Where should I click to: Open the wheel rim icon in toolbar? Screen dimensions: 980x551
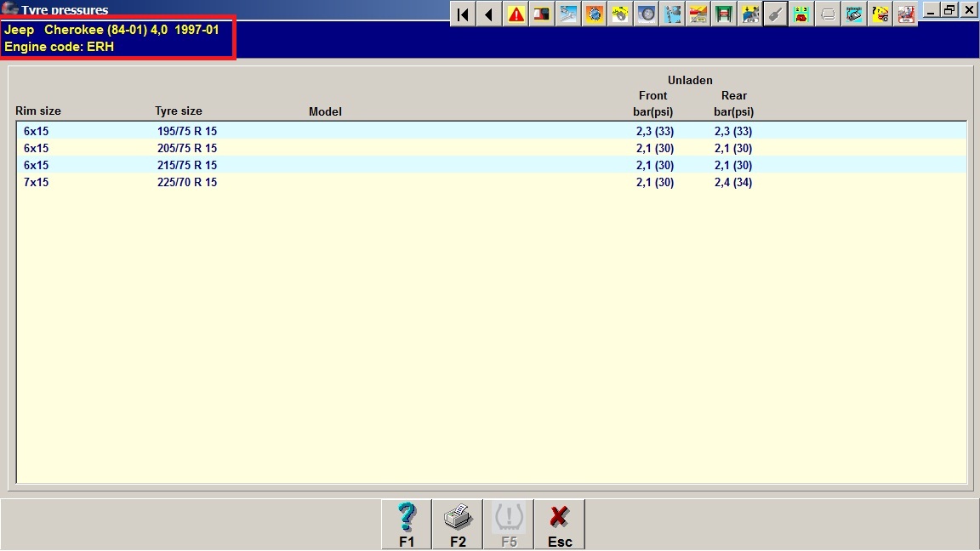point(647,14)
